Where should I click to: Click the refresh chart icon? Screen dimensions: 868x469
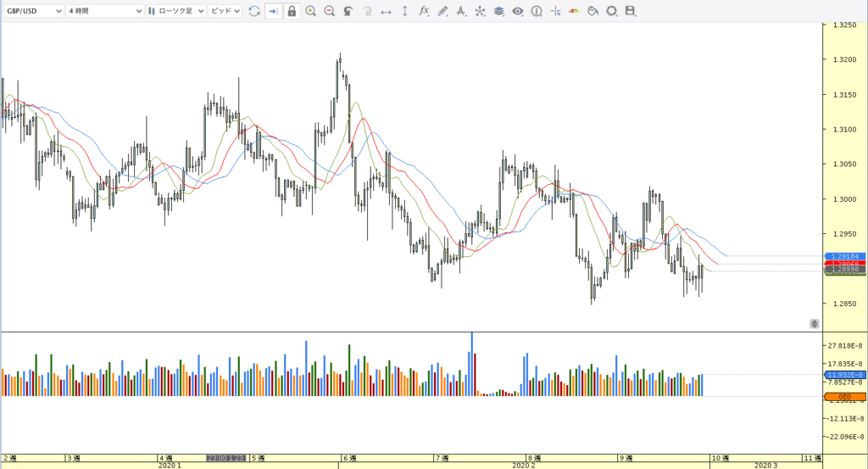click(x=254, y=11)
